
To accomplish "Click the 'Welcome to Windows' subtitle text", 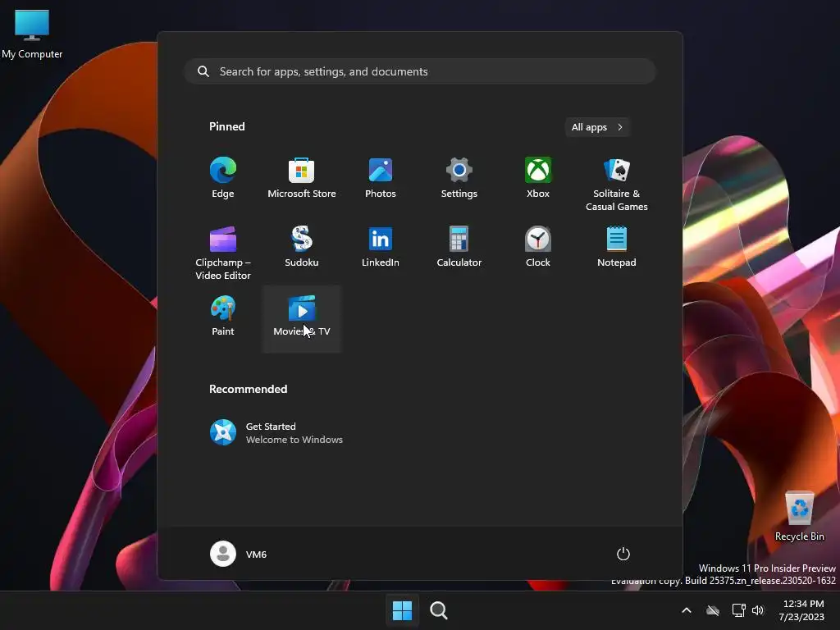I will point(294,440).
